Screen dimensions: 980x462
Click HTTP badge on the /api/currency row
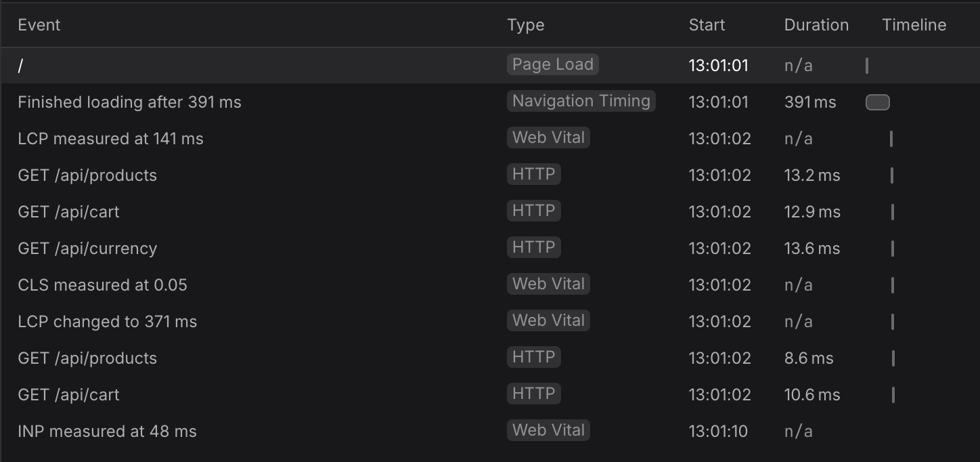tap(533, 247)
